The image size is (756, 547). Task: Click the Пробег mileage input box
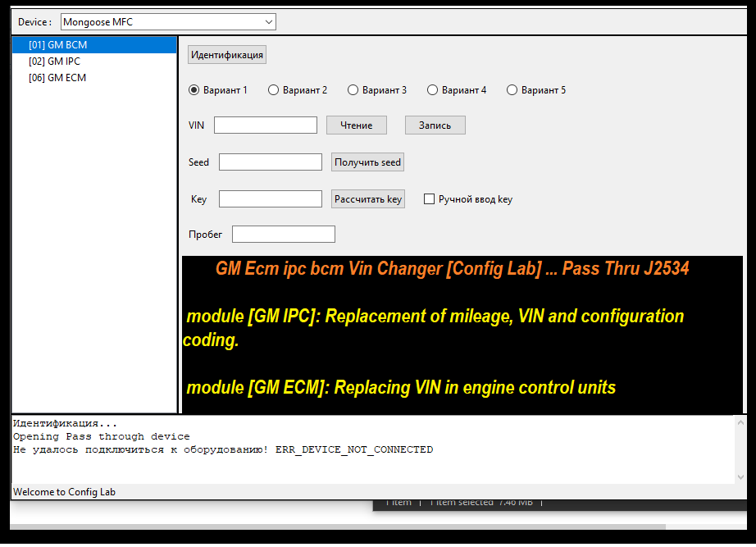[283, 234]
